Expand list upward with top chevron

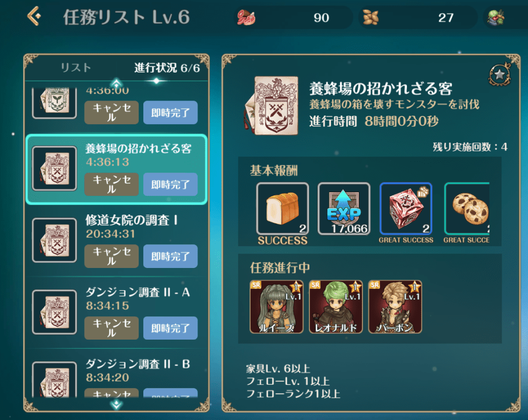(x=117, y=83)
